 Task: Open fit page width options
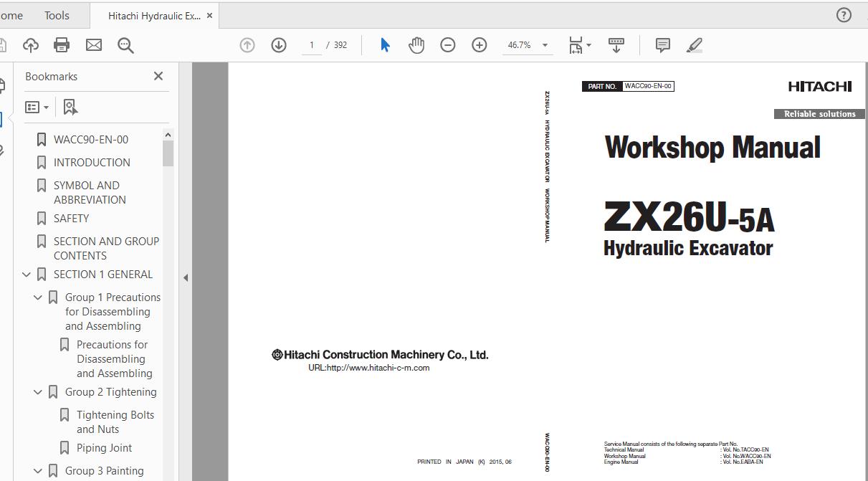coord(579,45)
